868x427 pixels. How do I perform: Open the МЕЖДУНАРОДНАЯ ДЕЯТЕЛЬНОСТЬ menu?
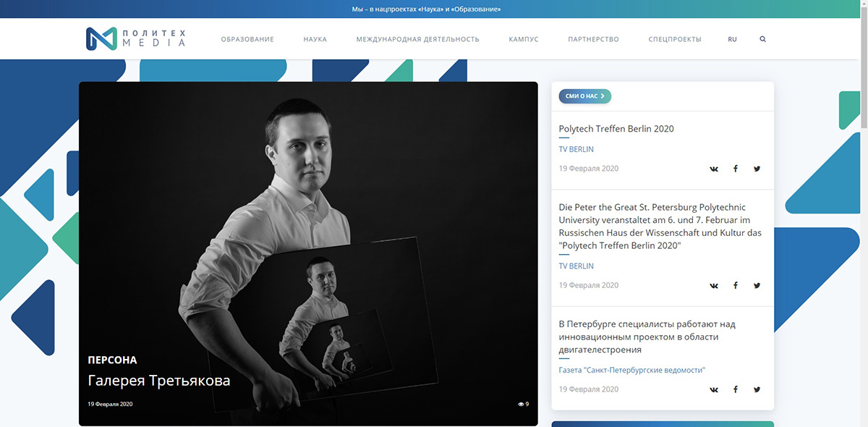pyautogui.click(x=417, y=39)
